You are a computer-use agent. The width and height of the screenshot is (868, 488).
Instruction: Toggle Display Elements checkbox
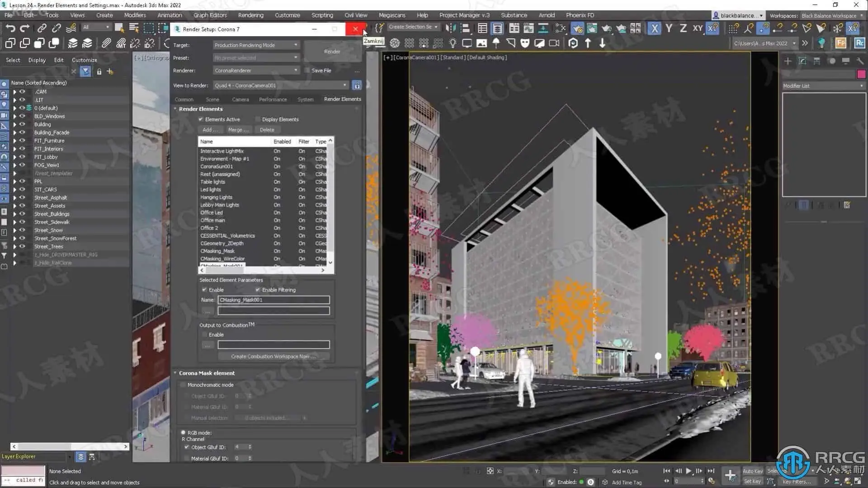click(x=258, y=119)
